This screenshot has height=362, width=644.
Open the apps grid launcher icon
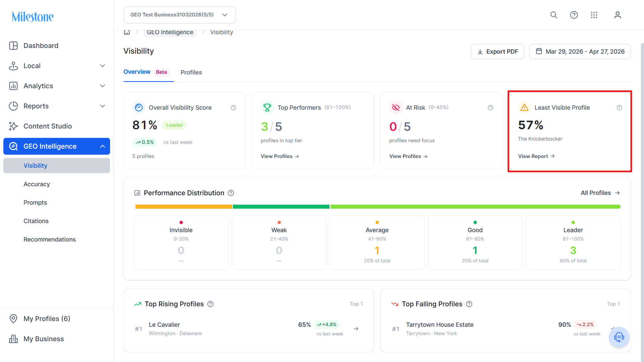coord(594,15)
